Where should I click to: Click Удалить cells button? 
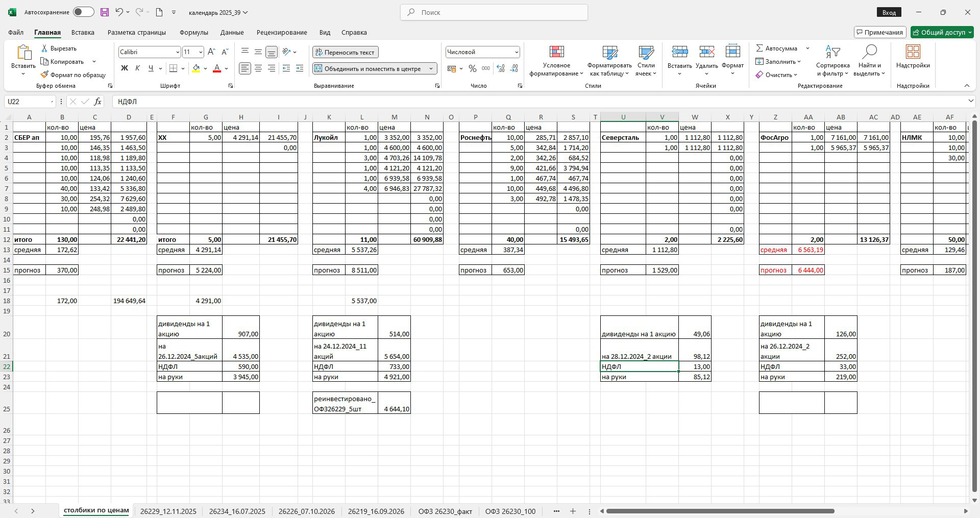tap(706, 61)
